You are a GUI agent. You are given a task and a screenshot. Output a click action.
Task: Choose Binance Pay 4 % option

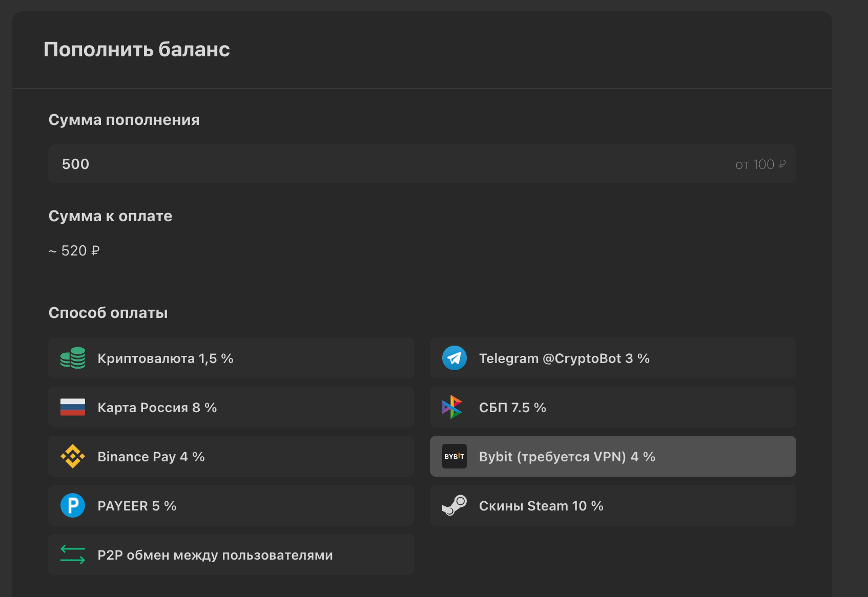231,456
